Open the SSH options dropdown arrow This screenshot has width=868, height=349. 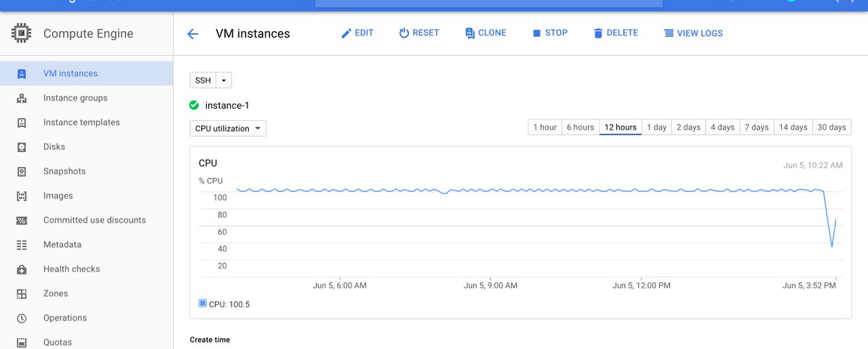pyautogui.click(x=224, y=80)
